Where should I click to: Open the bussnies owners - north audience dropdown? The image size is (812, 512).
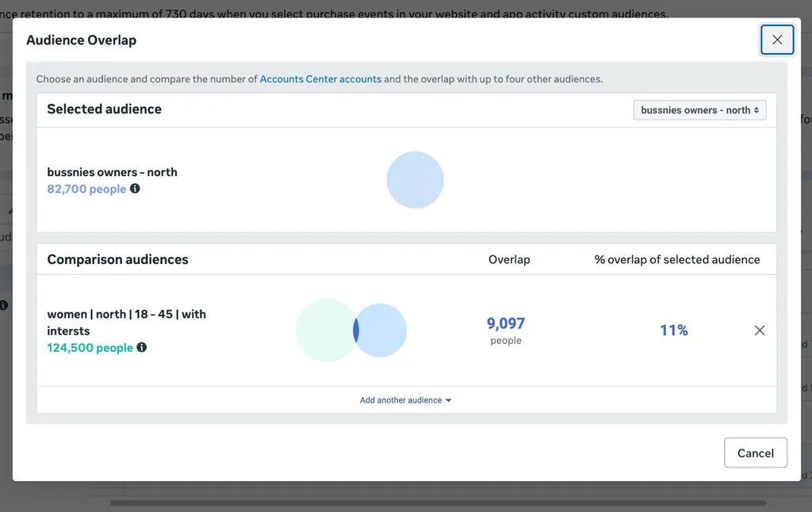click(x=699, y=110)
